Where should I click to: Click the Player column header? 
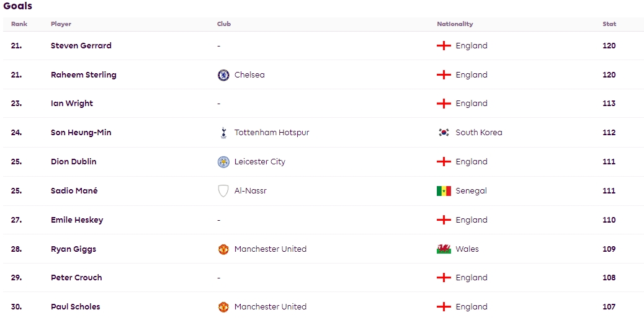pos(61,24)
